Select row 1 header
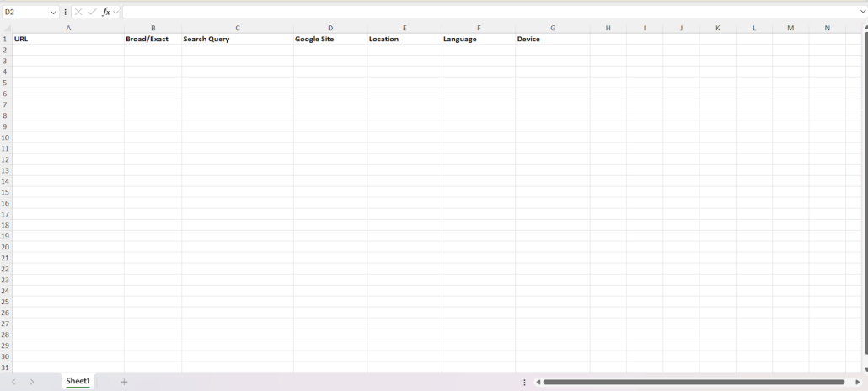Screen dimensions: 868x391 point(6,39)
